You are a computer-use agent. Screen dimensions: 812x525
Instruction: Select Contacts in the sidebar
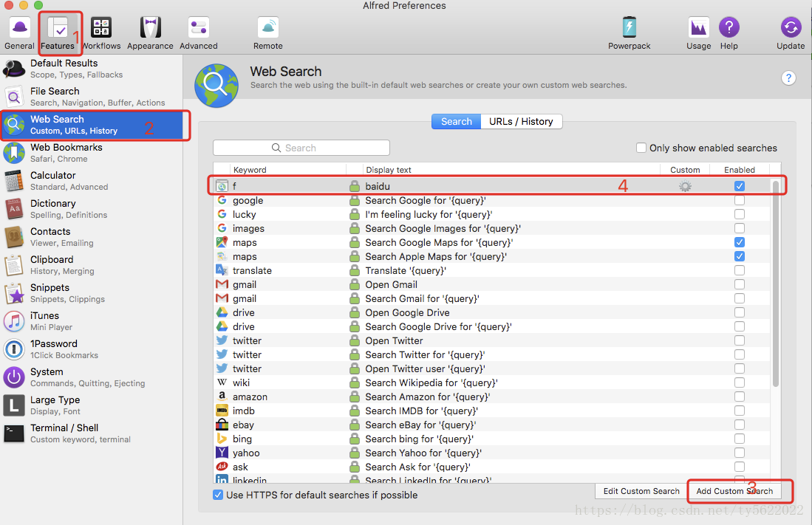click(x=91, y=236)
